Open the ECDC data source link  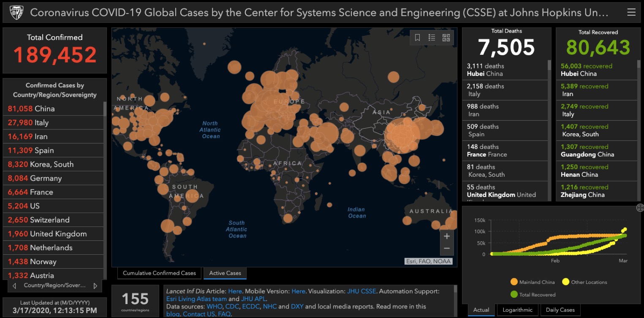(x=251, y=306)
